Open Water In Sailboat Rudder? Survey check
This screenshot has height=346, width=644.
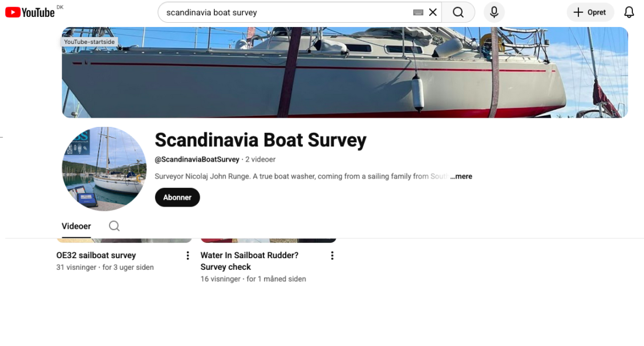pyautogui.click(x=249, y=261)
